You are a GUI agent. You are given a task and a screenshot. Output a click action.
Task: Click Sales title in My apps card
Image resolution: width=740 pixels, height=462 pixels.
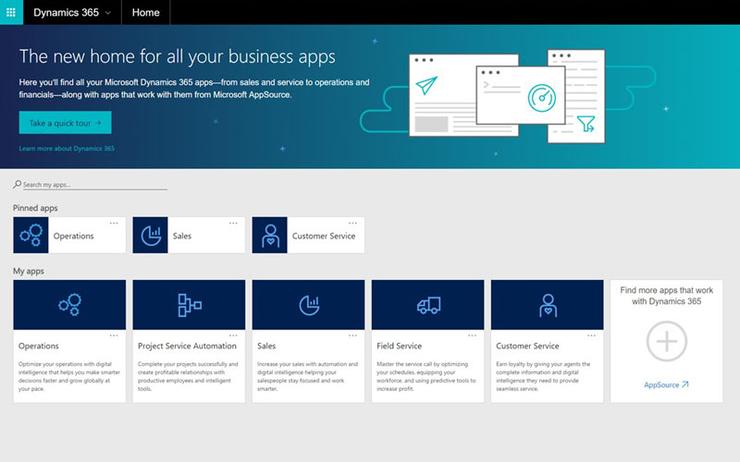pyautogui.click(x=267, y=346)
